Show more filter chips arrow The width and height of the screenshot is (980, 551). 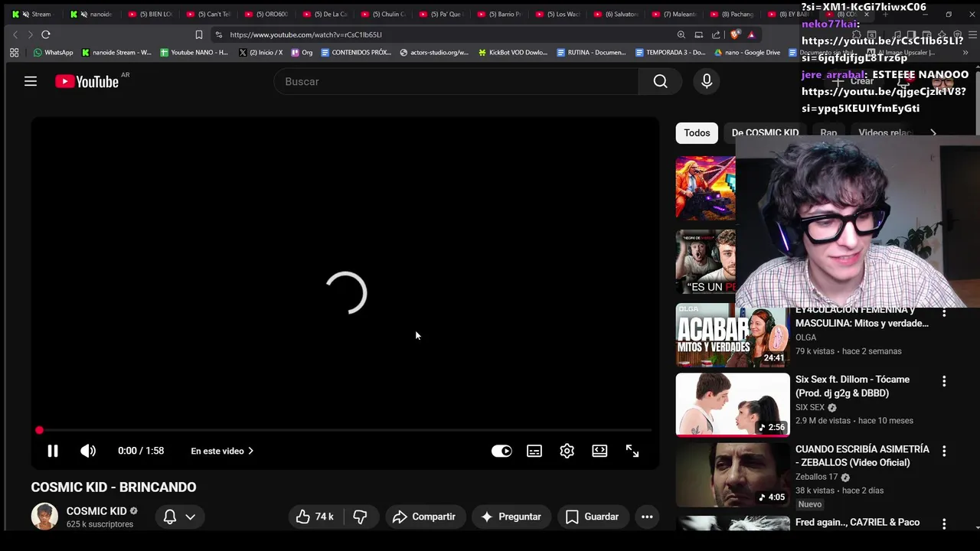tap(933, 132)
